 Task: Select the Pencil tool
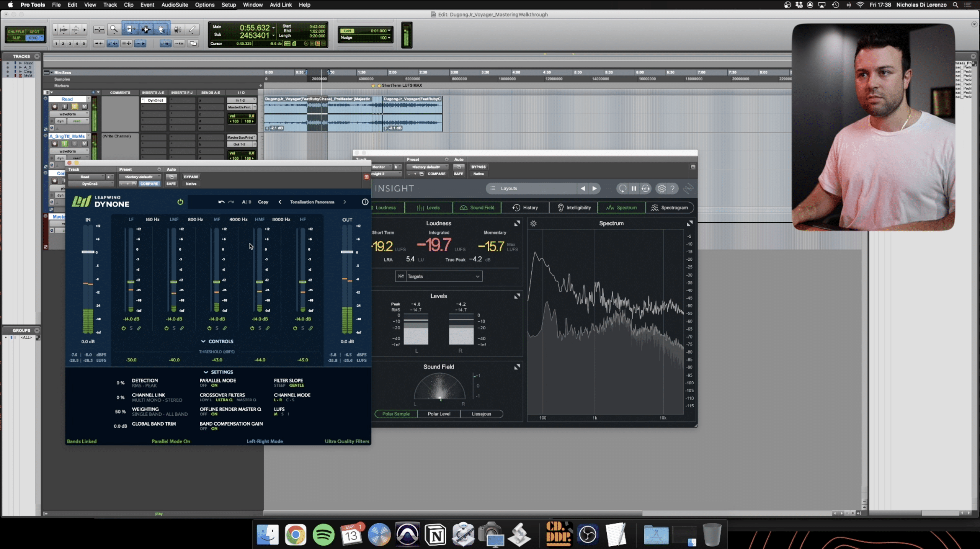click(x=193, y=29)
